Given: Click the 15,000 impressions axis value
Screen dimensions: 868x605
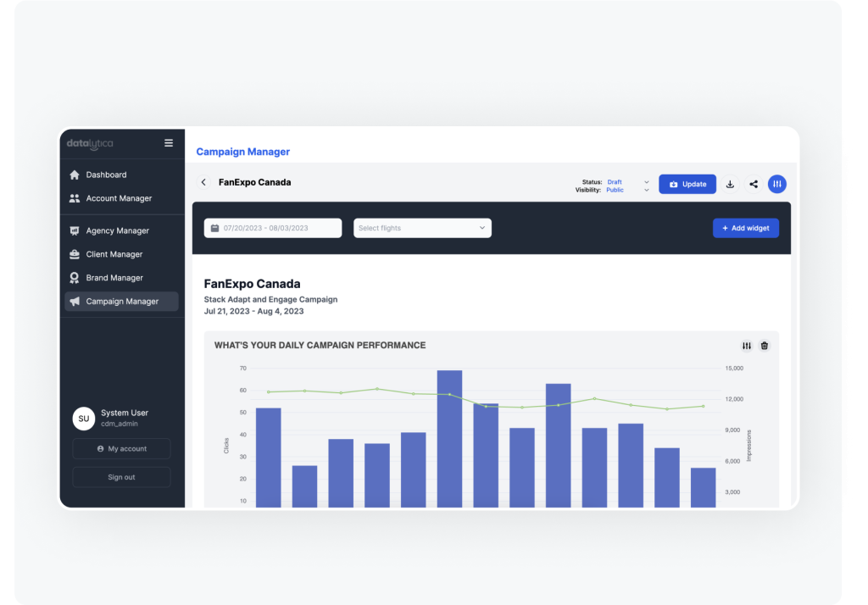Looking at the screenshot, I should [734, 368].
